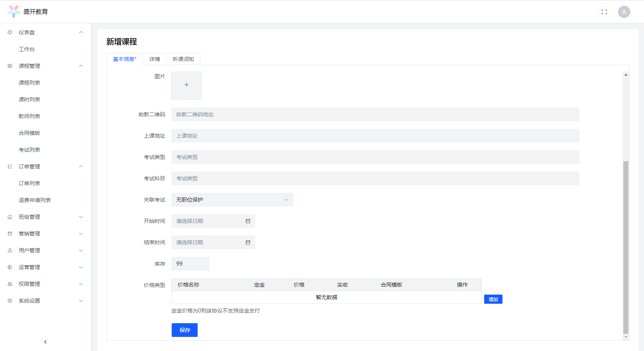
Task: Click the 用户管理 person icon
Action: coord(10,250)
